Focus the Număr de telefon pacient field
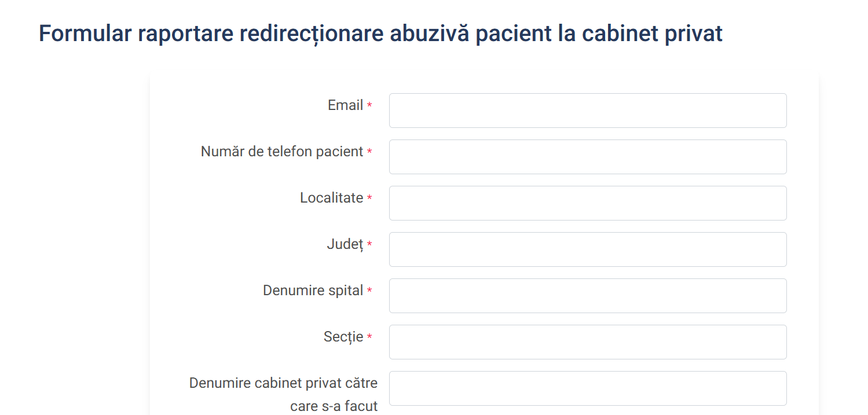Screen dimensions: 868x415 pyautogui.click(x=587, y=157)
